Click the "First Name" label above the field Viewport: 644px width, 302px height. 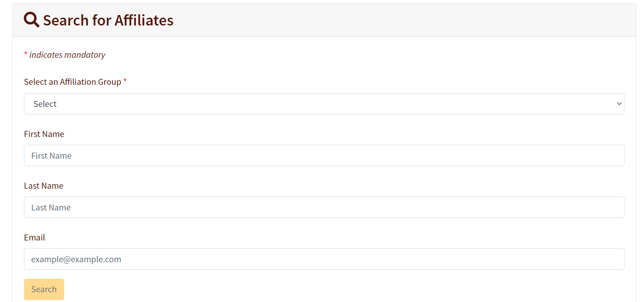44,134
